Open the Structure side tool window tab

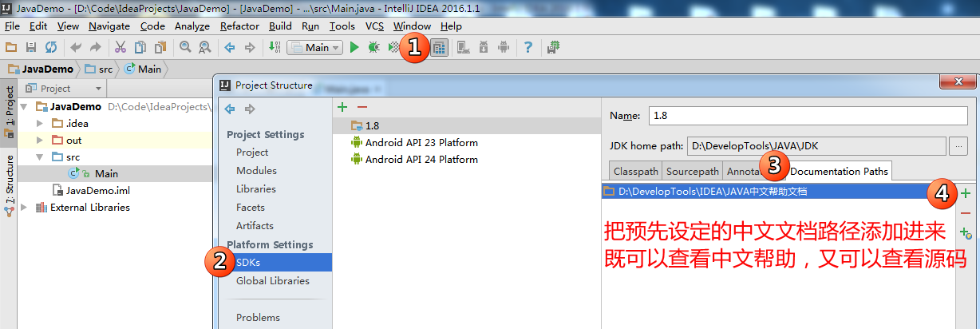9,186
